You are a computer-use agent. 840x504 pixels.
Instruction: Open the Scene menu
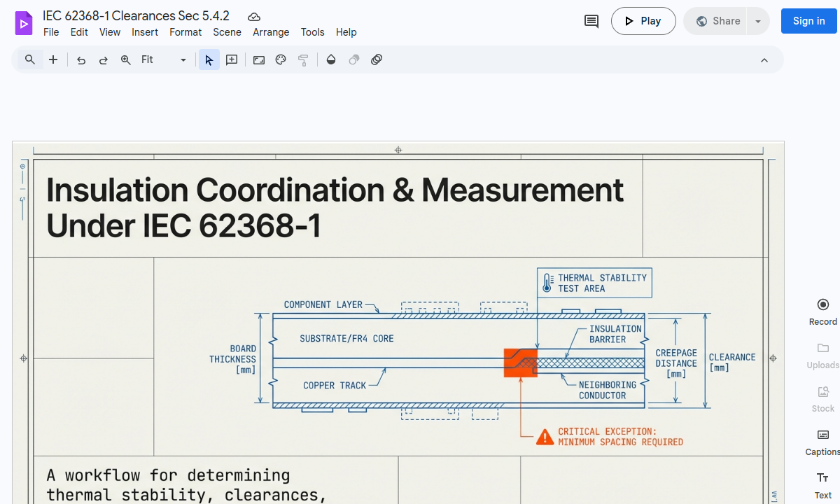(x=227, y=32)
